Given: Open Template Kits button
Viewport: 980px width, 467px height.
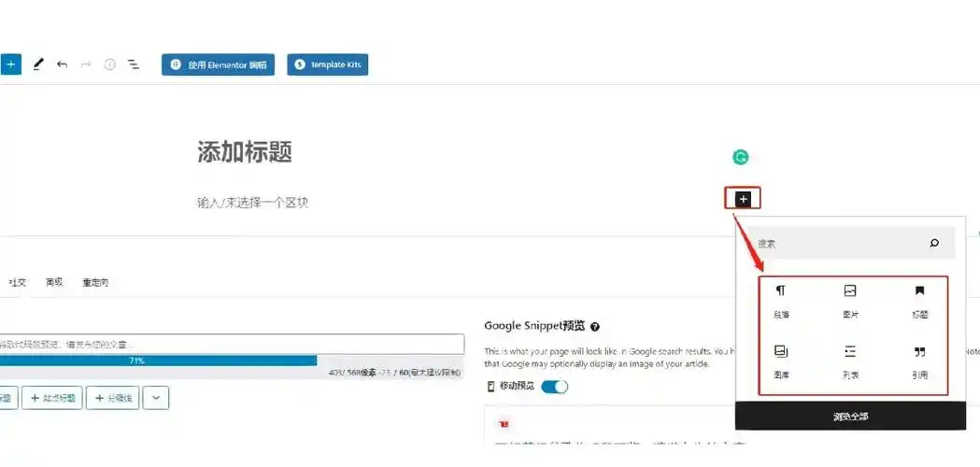Looking at the screenshot, I should [328, 64].
